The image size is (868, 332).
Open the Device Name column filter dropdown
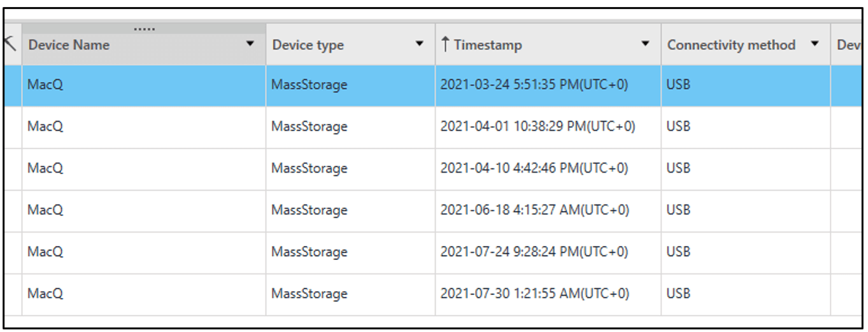(x=250, y=44)
